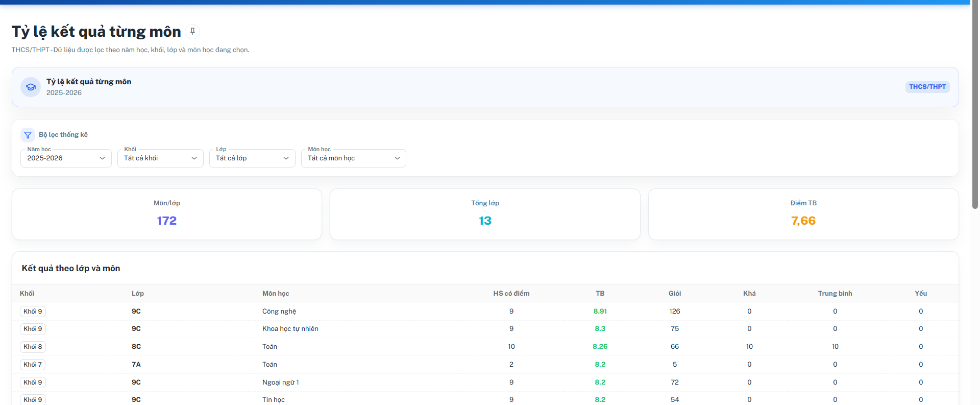Image resolution: width=980 pixels, height=405 pixels.
Task: Expand the Khối dropdown
Action: point(160,158)
